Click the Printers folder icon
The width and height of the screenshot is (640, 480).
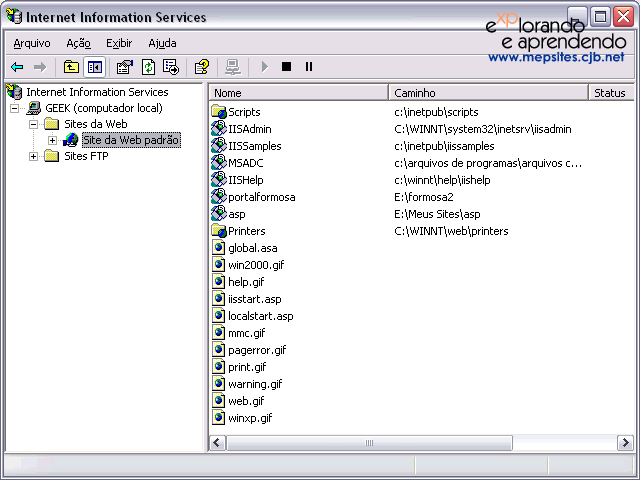click(219, 231)
